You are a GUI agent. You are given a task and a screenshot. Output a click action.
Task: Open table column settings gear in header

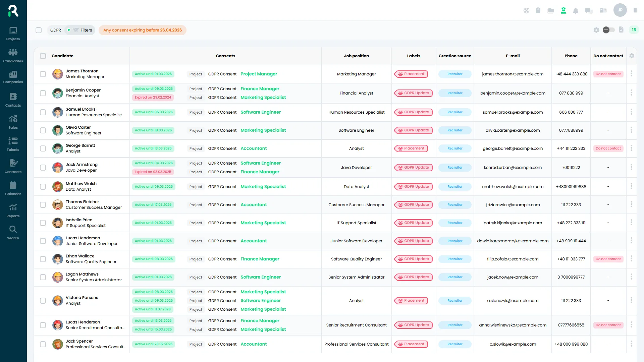(632, 56)
